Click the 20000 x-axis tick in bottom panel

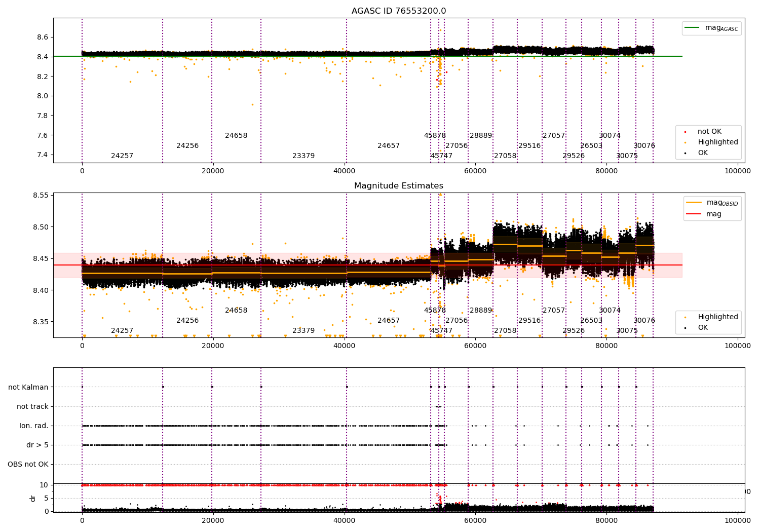pos(213,520)
